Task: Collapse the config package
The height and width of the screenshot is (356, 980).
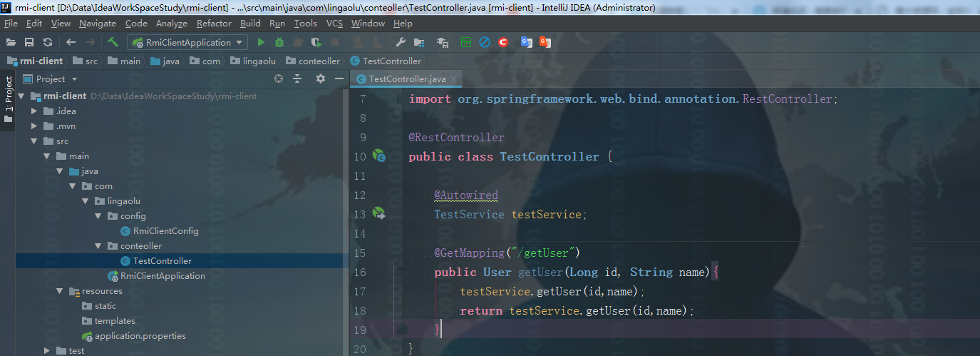Action: (x=98, y=216)
